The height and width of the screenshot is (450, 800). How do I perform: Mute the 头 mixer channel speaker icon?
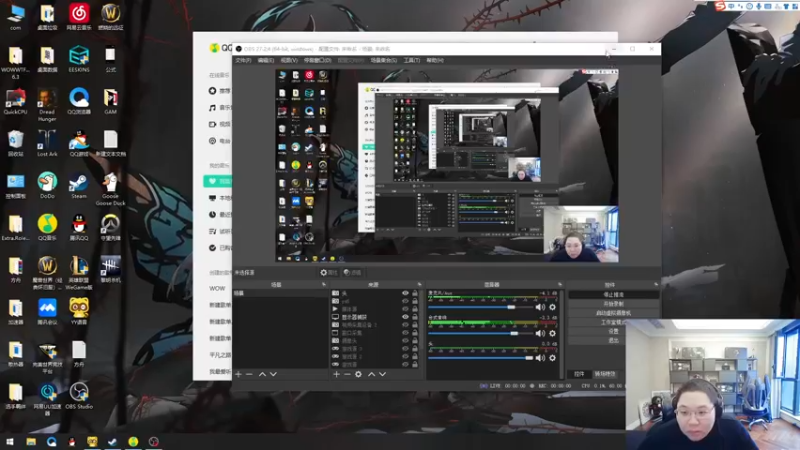pos(540,358)
